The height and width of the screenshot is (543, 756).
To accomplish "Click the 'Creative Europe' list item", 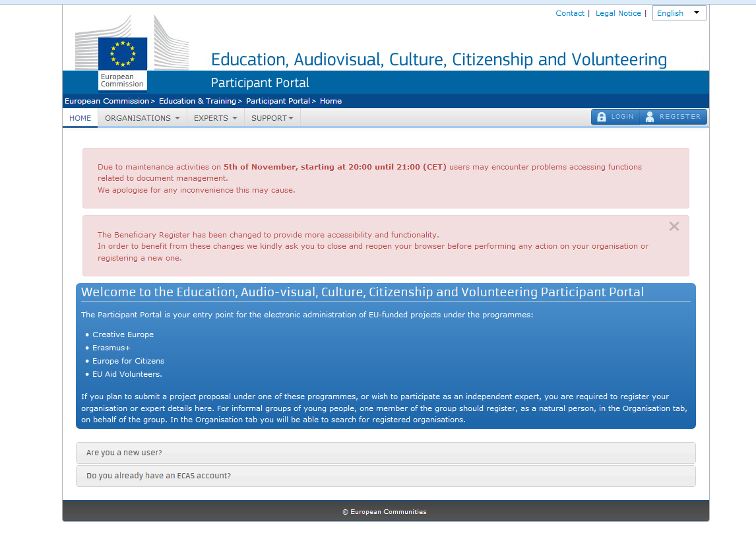I will point(123,335).
